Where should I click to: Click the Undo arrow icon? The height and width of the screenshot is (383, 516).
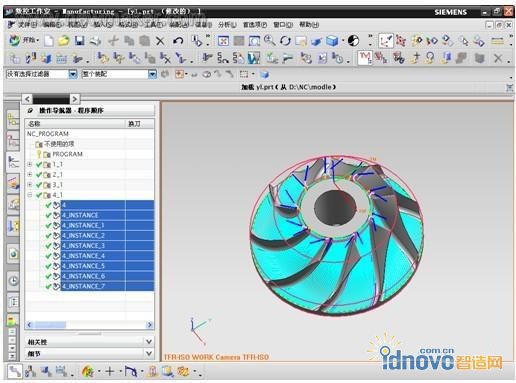point(178,41)
